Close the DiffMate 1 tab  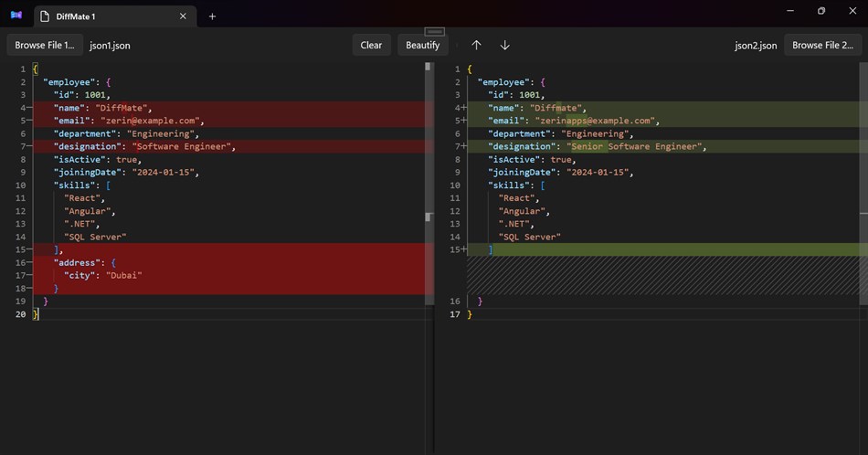(x=183, y=16)
